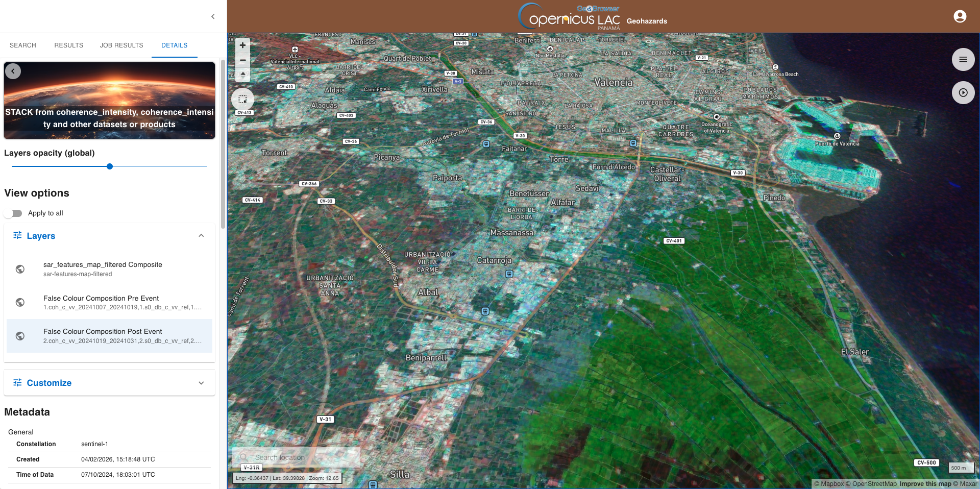Click the Improve this map link
980x489 pixels.
(x=925, y=484)
